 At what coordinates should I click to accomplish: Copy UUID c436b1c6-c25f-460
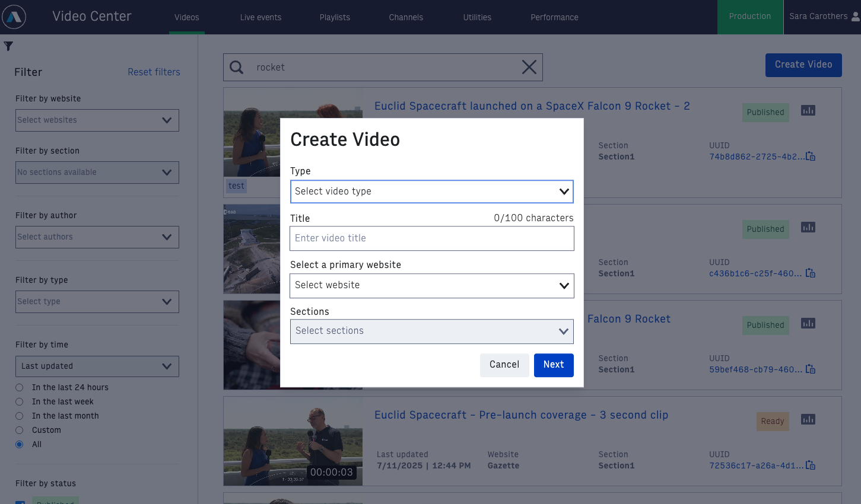[x=811, y=273]
